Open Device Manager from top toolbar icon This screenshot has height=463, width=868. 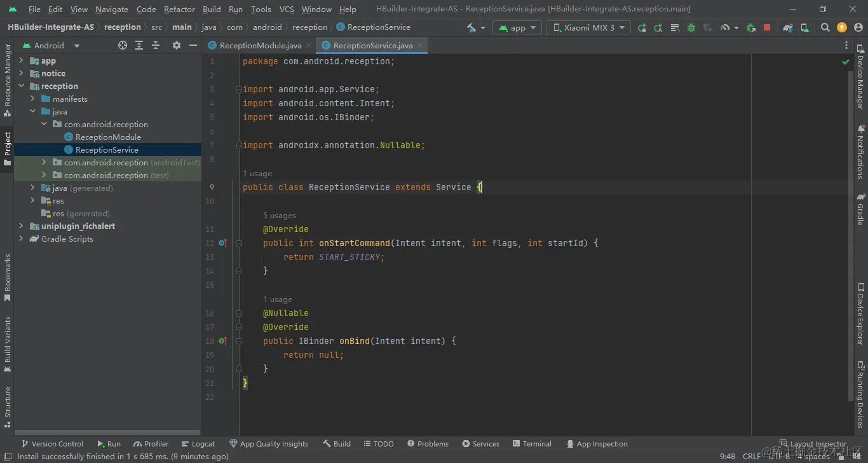(804, 27)
